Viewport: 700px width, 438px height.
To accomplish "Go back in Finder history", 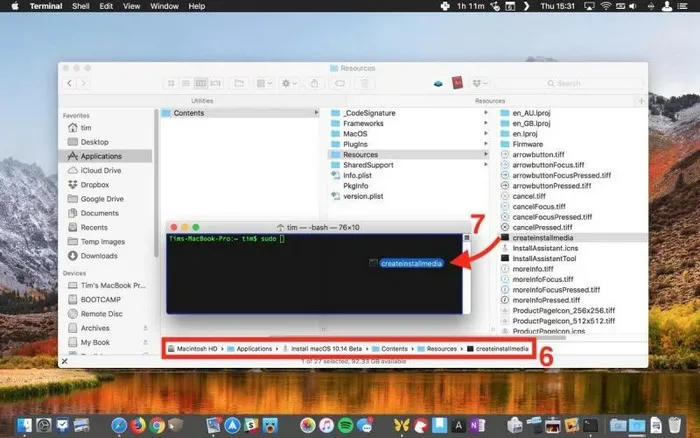I will [69, 83].
